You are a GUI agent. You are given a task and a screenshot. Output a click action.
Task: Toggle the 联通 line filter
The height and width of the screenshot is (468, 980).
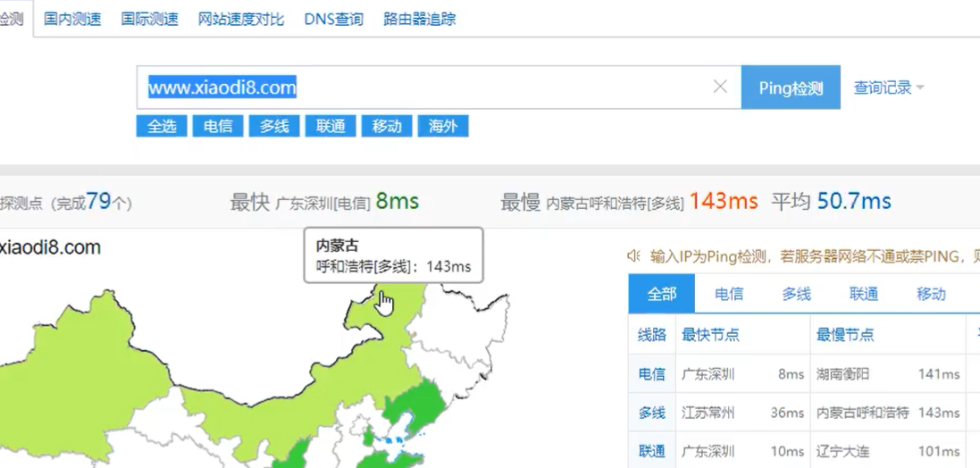pos(331,126)
